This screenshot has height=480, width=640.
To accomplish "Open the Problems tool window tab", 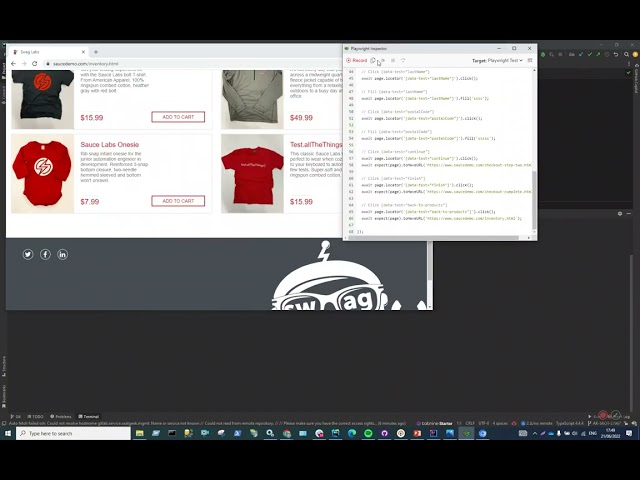I will [60, 416].
